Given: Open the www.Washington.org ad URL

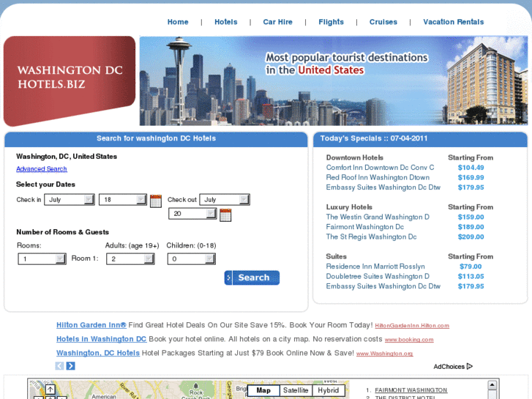Looking at the screenshot, I should (x=384, y=354).
